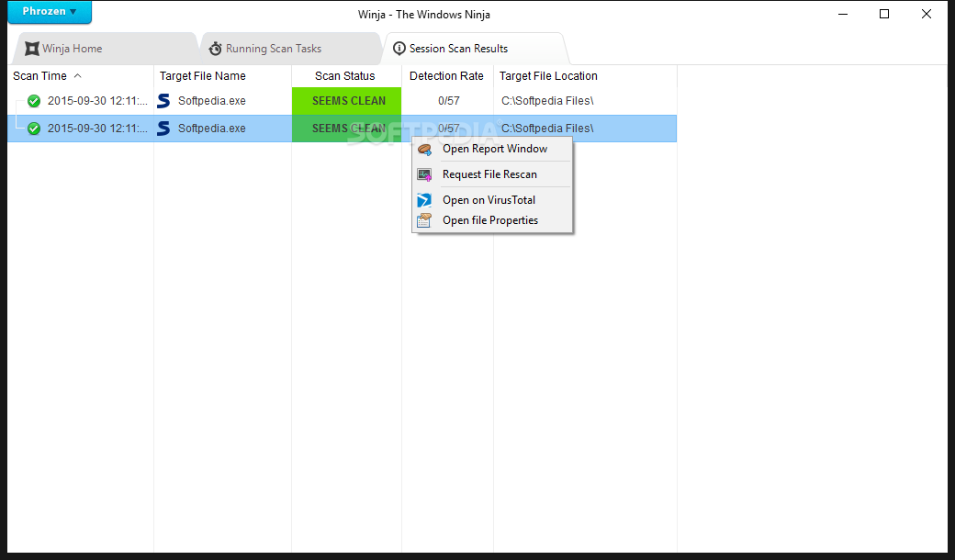Click 0/57 detection rate in highlighted row
955x560 pixels.
pos(449,129)
